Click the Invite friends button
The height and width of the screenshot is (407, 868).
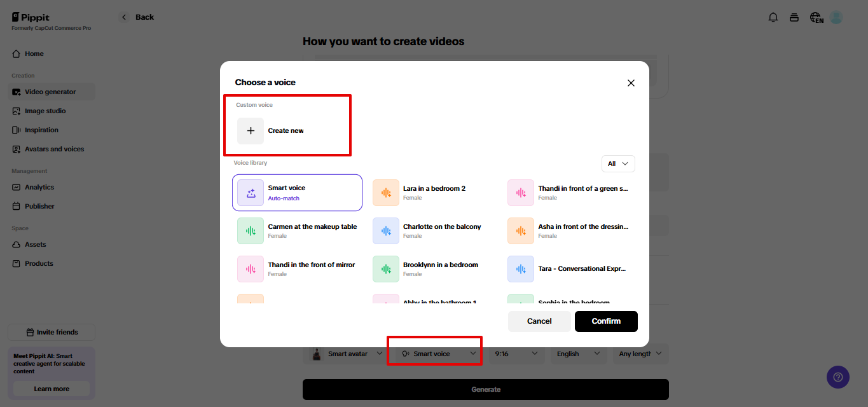[x=52, y=332]
